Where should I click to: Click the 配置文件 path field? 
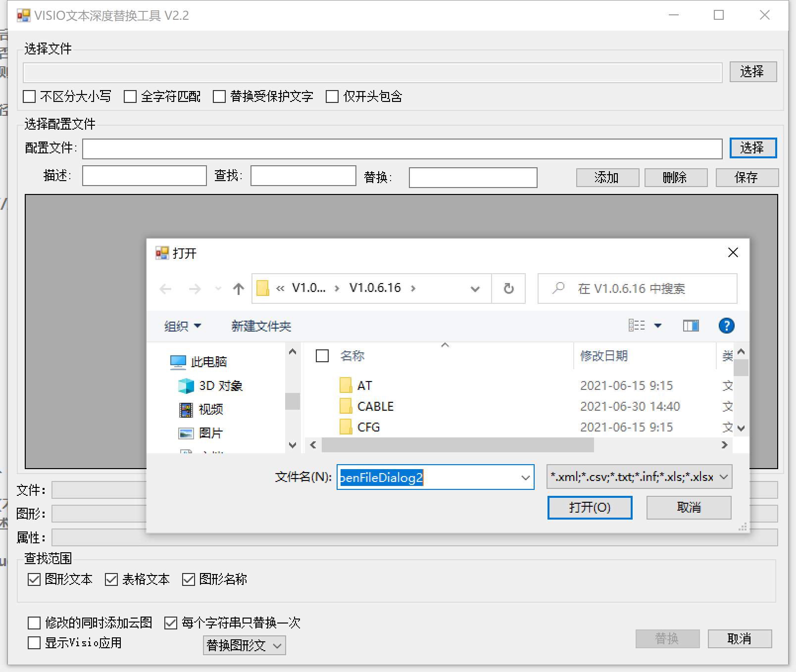pyautogui.click(x=402, y=148)
